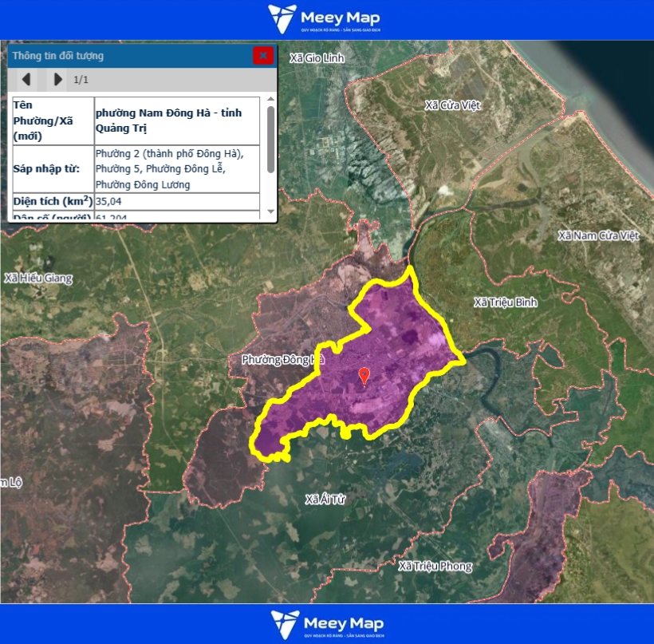The image size is (654, 644).
Task: Click the Xã Nam Cửa Việt label
Action: 598,235
